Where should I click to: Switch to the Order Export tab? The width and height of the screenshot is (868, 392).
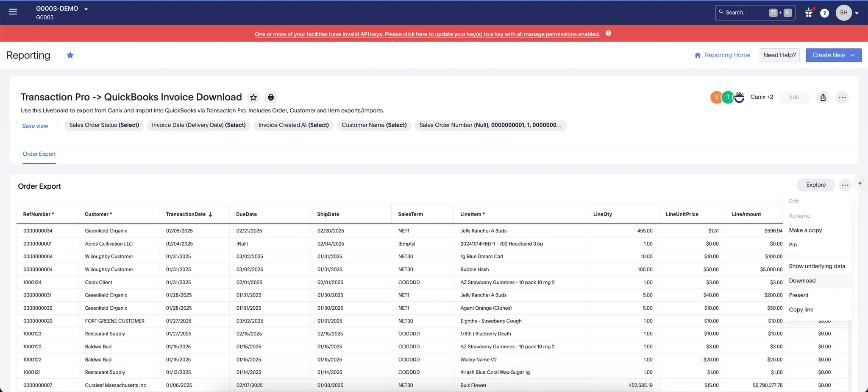39,154
